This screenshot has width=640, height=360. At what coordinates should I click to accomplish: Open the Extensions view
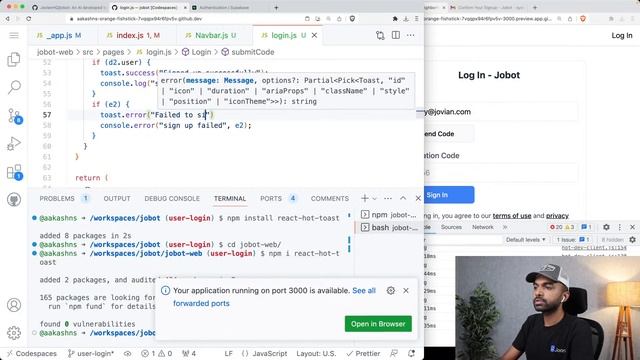click(x=14, y=172)
